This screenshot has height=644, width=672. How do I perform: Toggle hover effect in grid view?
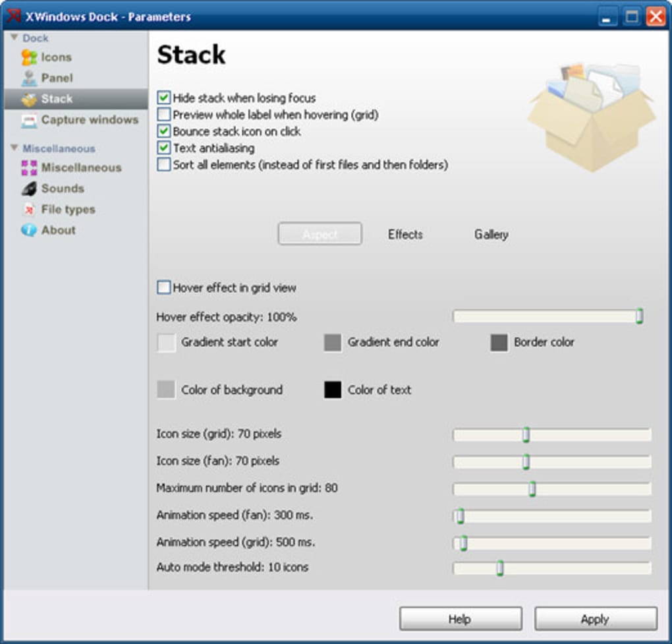tap(162, 287)
